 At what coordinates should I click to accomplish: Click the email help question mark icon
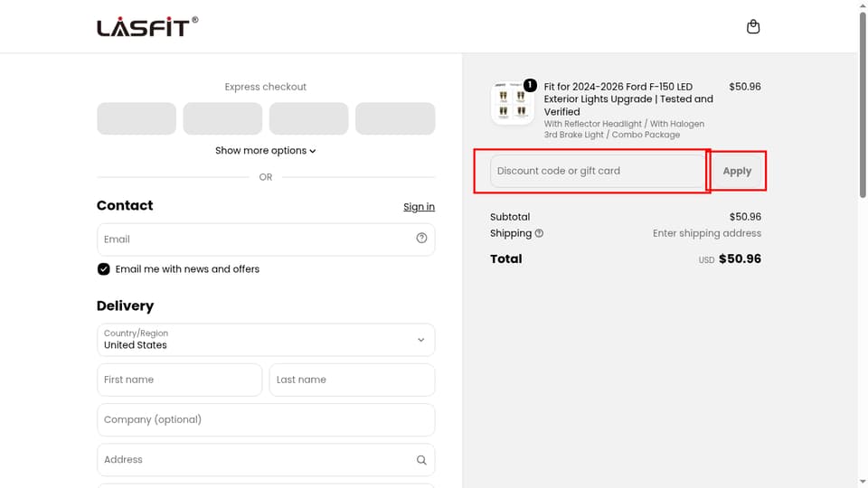tap(421, 238)
